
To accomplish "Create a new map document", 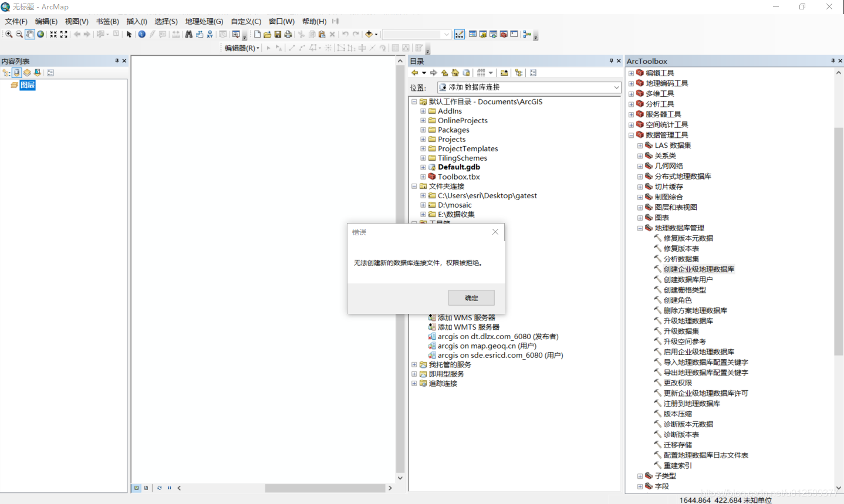I will click(257, 35).
